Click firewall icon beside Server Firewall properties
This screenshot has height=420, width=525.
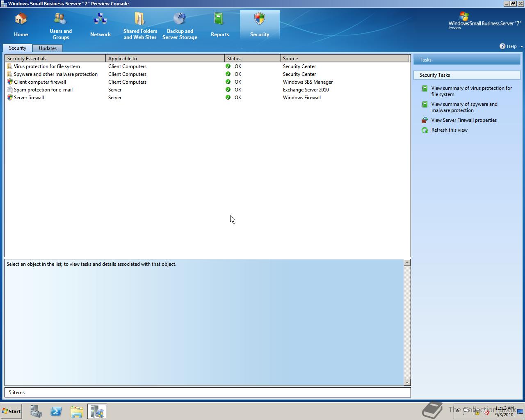(x=425, y=120)
